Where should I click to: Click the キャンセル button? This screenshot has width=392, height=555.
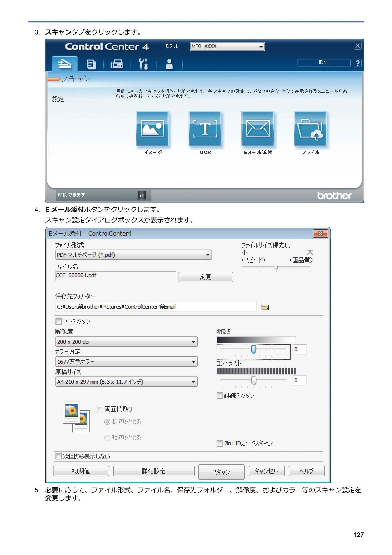pyautogui.click(x=266, y=471)
